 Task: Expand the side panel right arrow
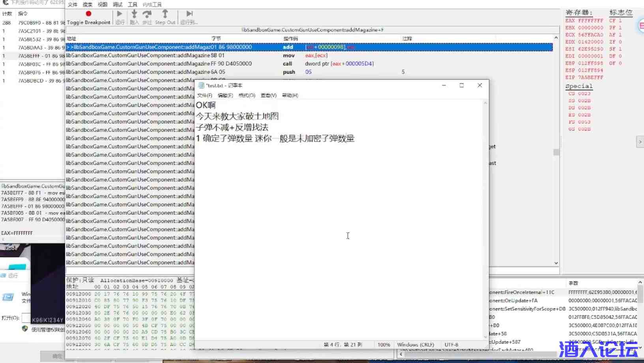coord(640,142)
